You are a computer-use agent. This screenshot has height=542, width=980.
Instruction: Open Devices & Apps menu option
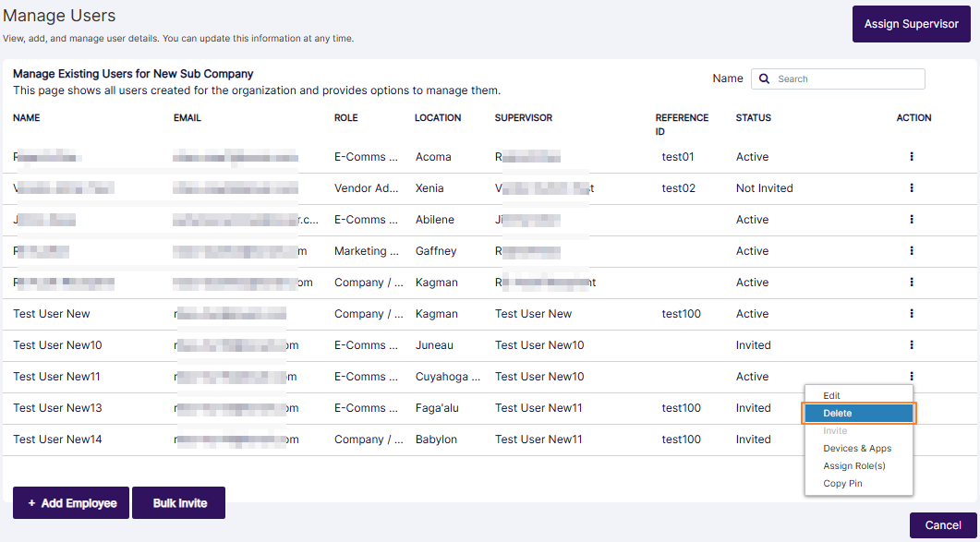(857, 449)
